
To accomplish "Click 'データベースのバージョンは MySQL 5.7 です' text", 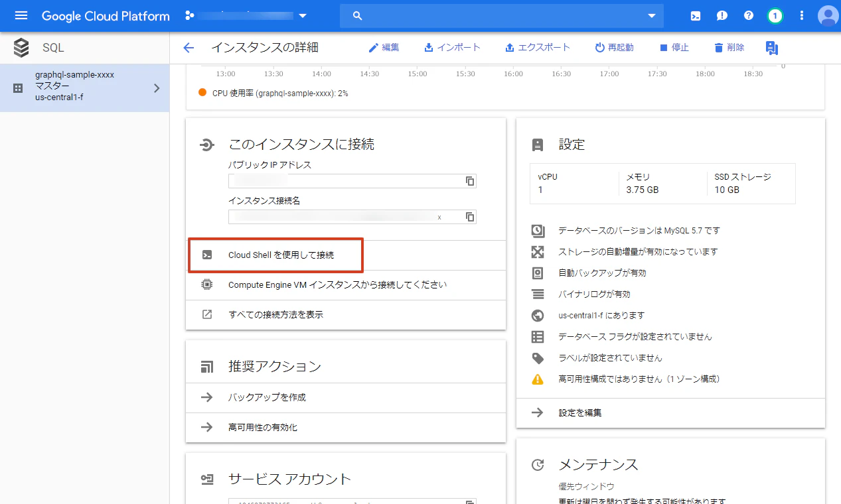I will (x=639, y=231).
